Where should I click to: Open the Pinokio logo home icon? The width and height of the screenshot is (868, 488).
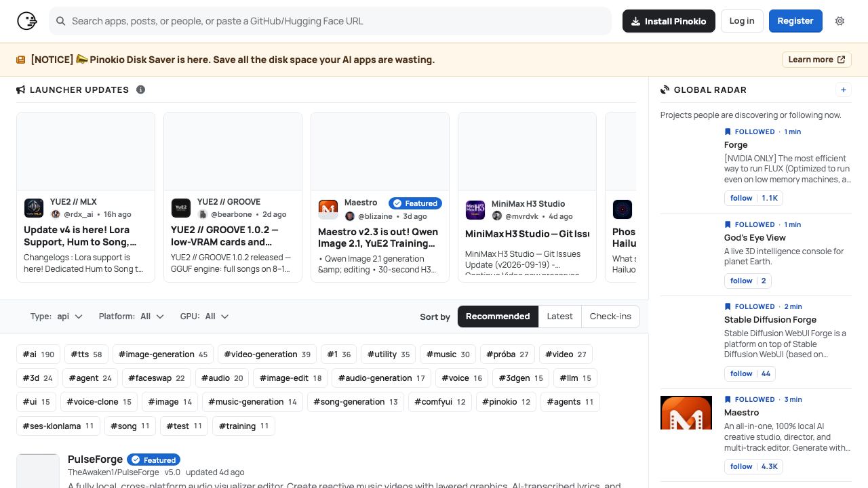(x=27, y=21)
